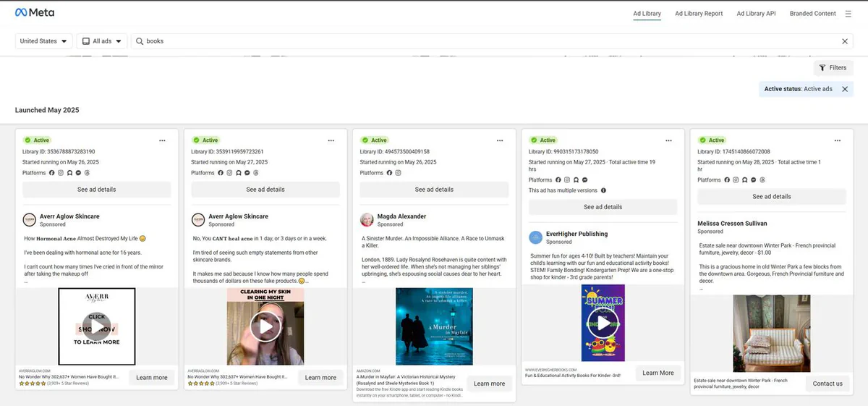This screenshot has height=406, width=868.
Task: Click Facebook platform icon on ad 3539119959723261
Action: coord(221,173)
